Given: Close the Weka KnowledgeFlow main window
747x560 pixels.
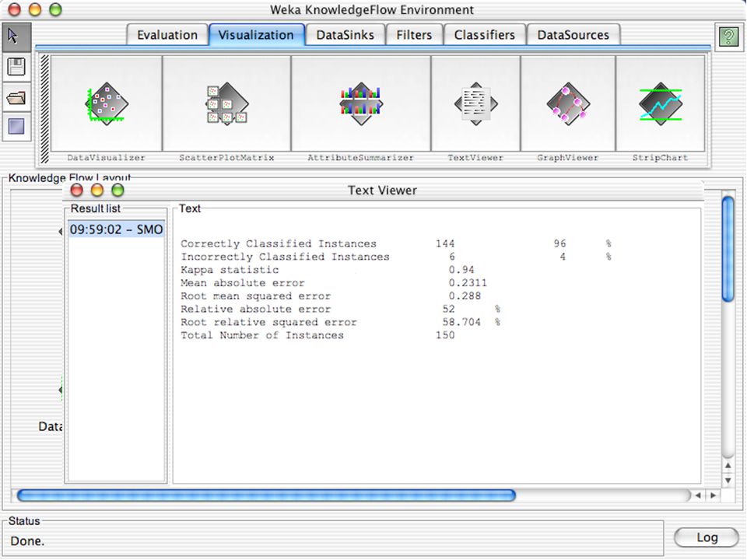Looking at the screenshot, I should pos(15,9).
